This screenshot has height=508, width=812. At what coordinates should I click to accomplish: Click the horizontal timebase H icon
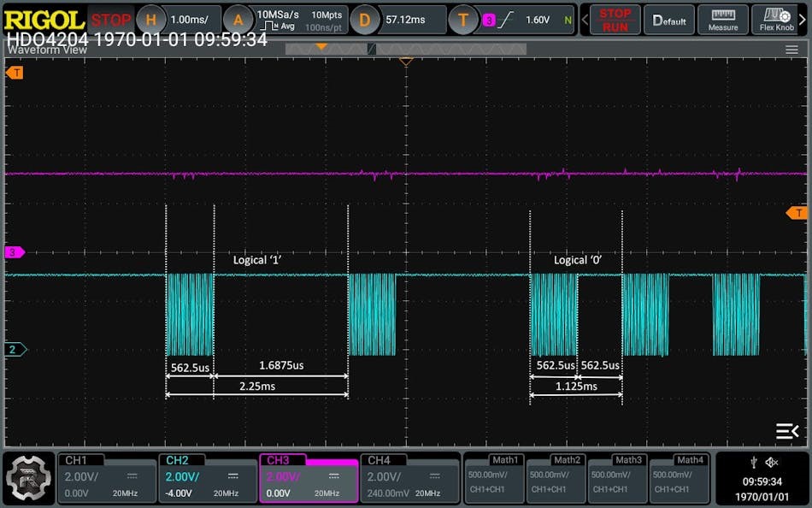(x=151, y=20)
